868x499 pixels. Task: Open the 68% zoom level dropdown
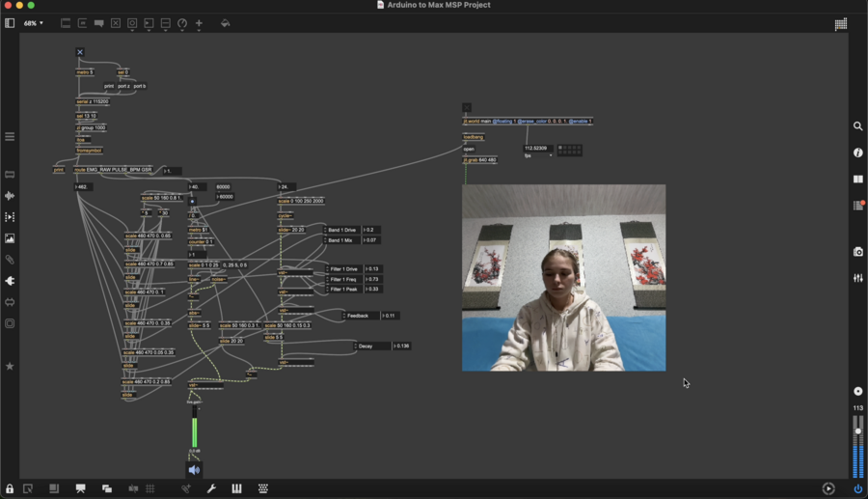point(34,23)
